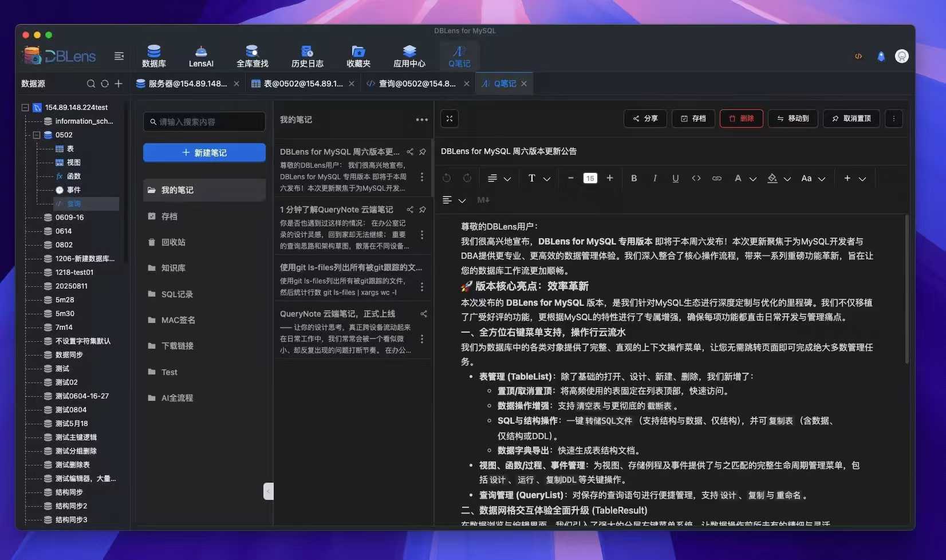Screen dimensions: 946x560
Task: Refresh the 数据源 data source list
Action: pos(105,84)
